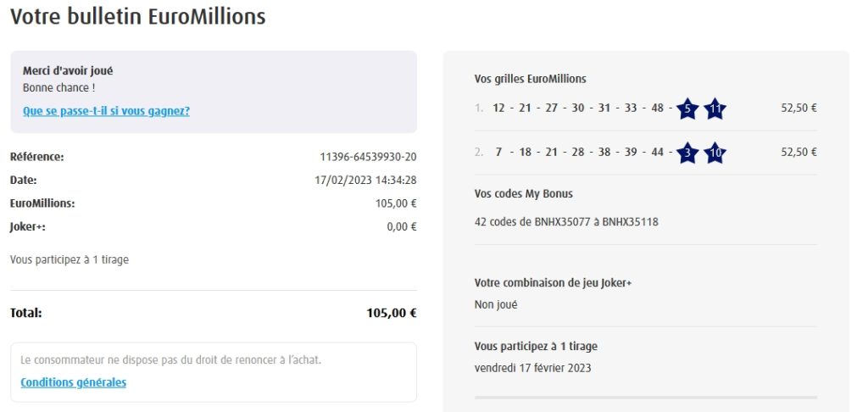This screenshot has width=868, height=412.
Task: Click the star number 3 icon
Action: [x=687, y=153]
